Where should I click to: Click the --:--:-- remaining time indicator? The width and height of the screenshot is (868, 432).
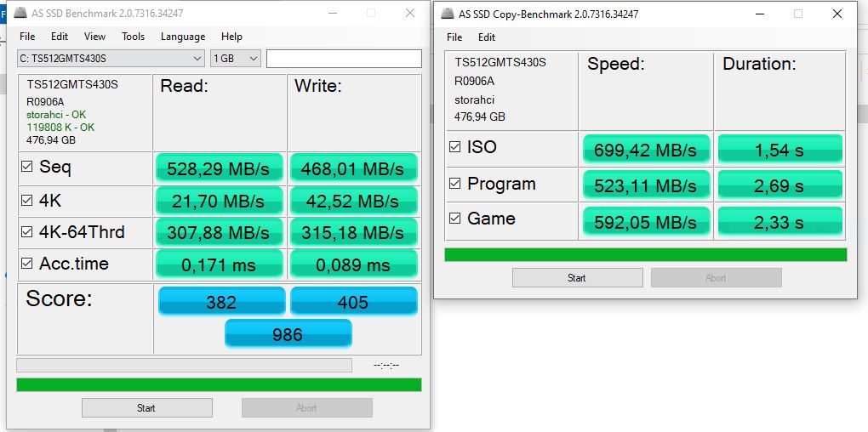[x=386, y=365]
